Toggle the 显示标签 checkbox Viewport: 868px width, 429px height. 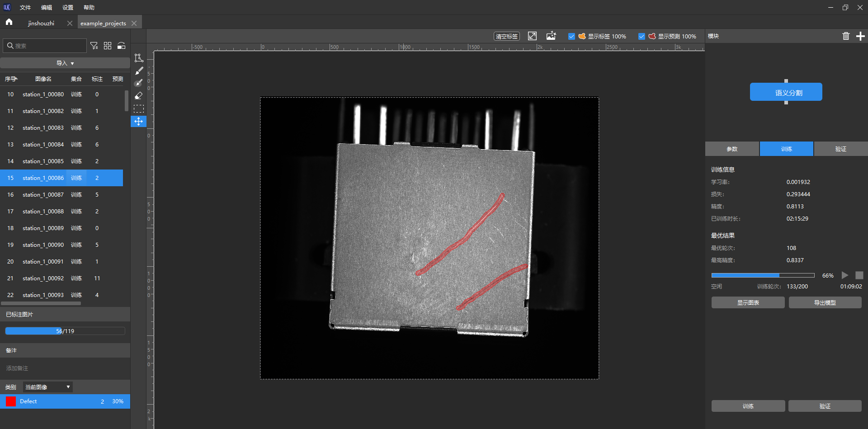(x=571, y=36)
